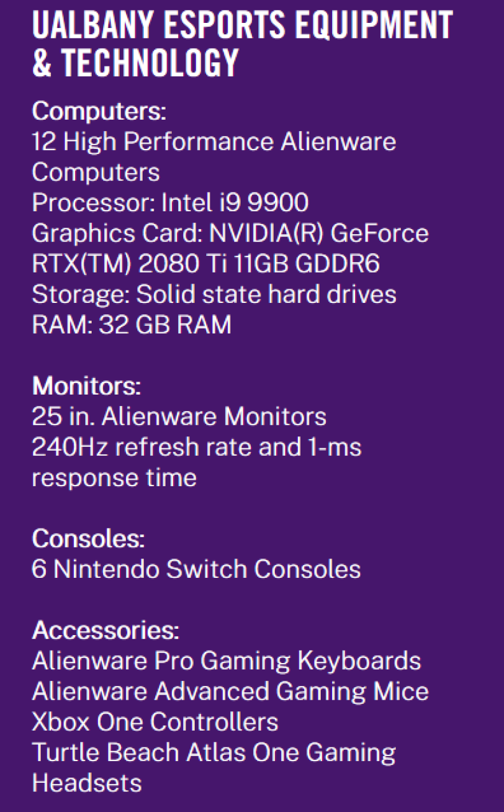Click the Processor: Intel i9 9900 line
Image resolution: width=504 pixels, height=812 pixels.
coord(170,203)
